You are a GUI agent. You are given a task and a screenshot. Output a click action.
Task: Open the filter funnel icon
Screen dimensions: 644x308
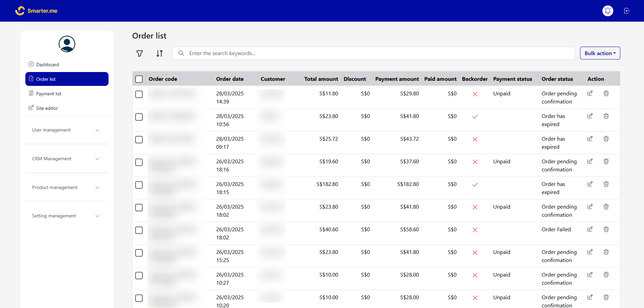(x=140, y=53)
